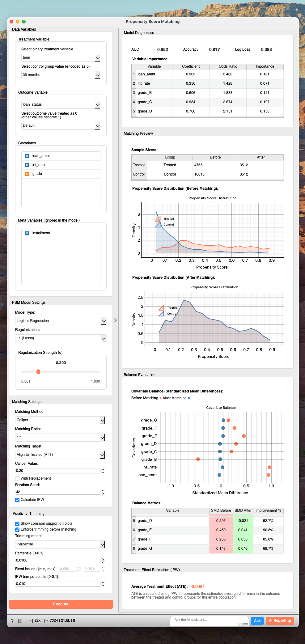Screen dimensions: 305x644
Task: Sort Variable Importance table by Importance header
Action: pos(265,66)
